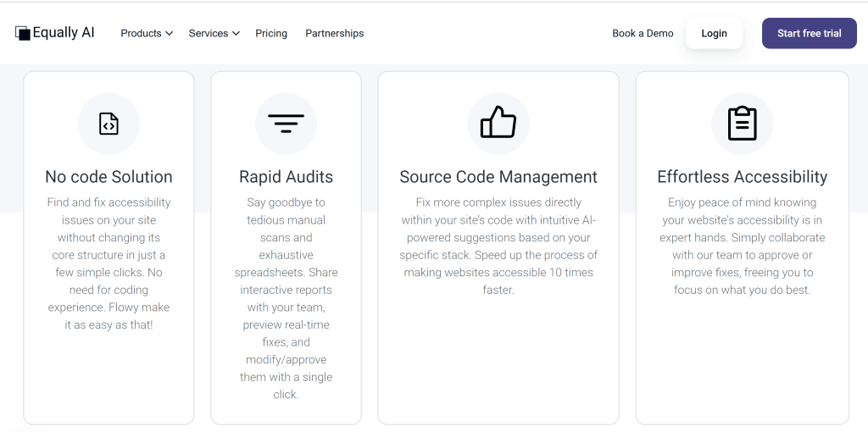Expand the Products dropdown chevron
The height and width of the screenshot is (432, 868).
[170, 34]
